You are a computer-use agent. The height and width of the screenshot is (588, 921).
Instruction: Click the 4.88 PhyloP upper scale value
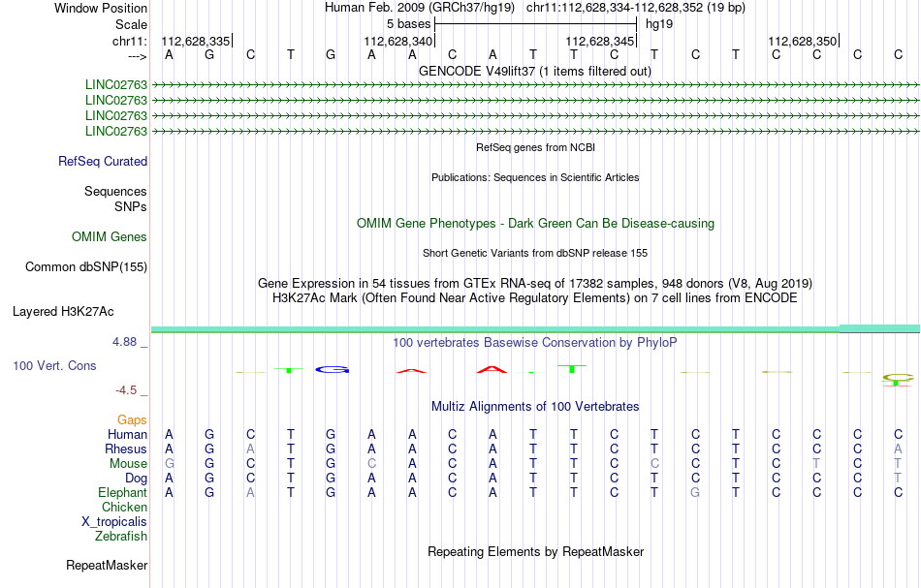(124, 342)
